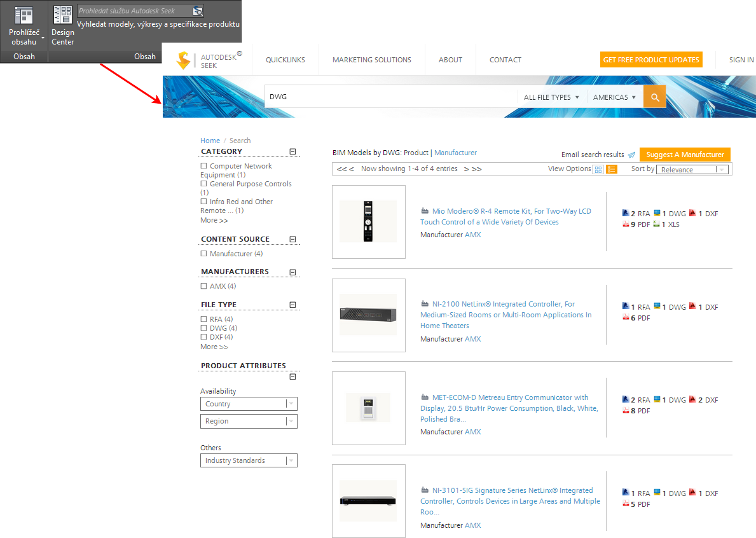Image resolution: width=756 pixels, height=538 pixels.
Task: Switch to list view option
Action: tap(612, 169)
